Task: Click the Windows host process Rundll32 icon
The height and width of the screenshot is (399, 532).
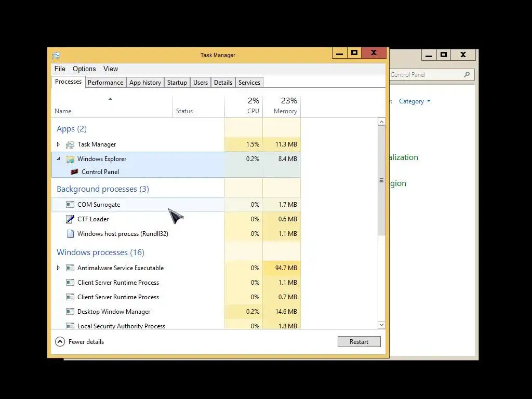Action: pyautogui.click(x=70, y=234)
